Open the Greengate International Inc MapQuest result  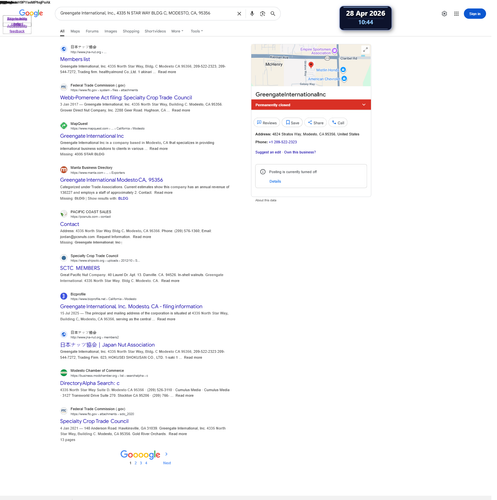pyautogui.click(x=92, y=136)
